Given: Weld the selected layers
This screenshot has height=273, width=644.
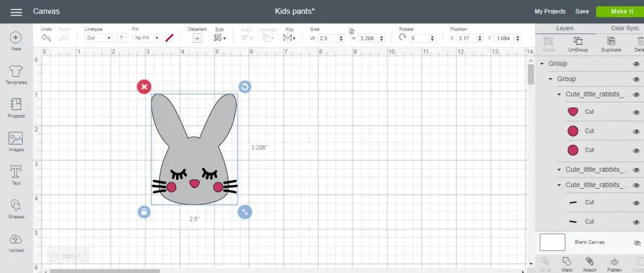Looking at the screenshot, I should pos(567,264).
